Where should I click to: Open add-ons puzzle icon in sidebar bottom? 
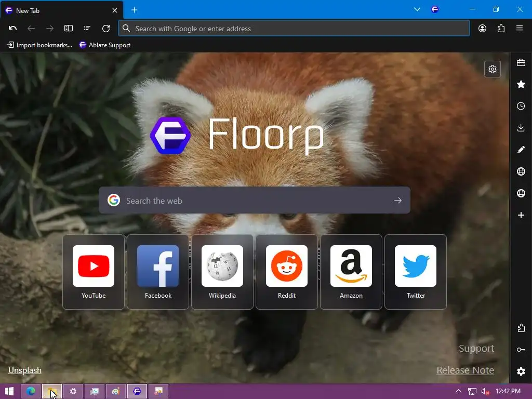coord(521,328)
